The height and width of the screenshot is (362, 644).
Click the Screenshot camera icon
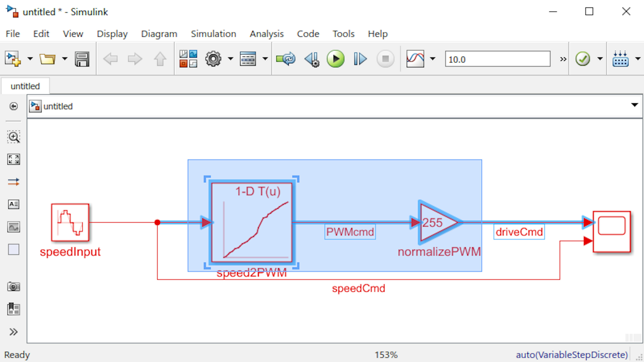(x=14, y=287)
